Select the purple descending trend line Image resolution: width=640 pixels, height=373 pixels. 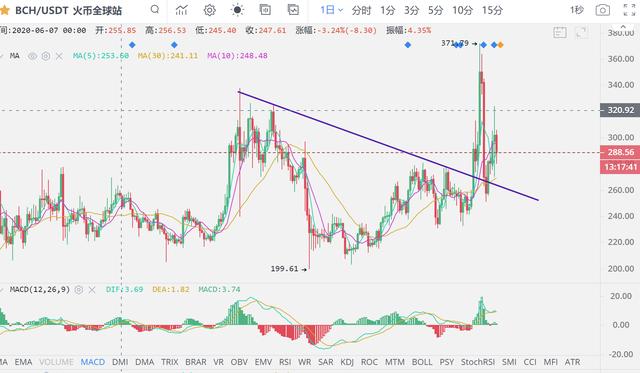388,146
